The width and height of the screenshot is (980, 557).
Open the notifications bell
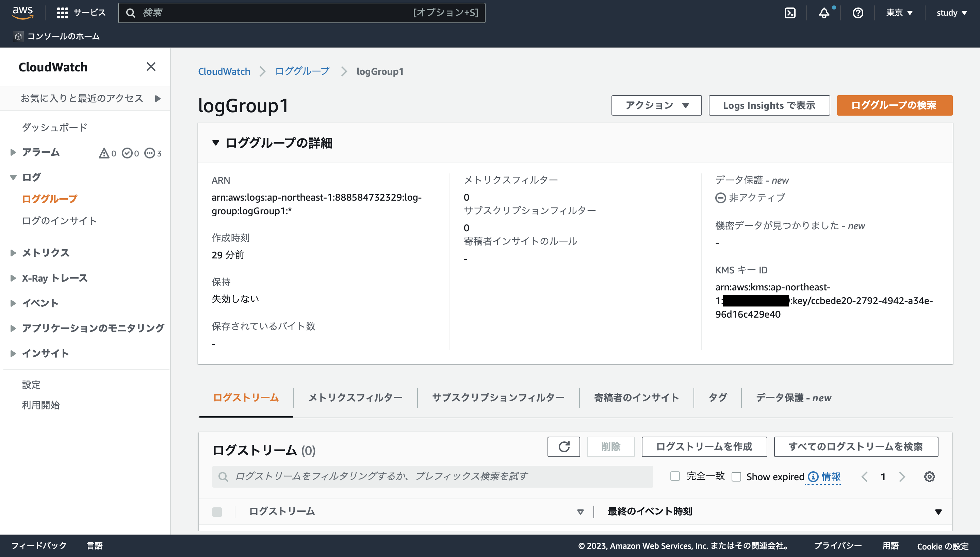(824, 13)
